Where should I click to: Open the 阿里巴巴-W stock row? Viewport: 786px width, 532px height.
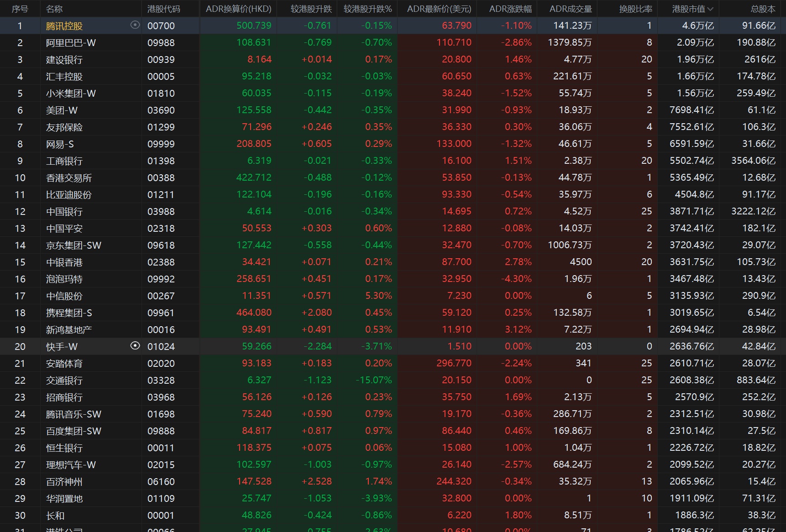click(x=71, y=43)
